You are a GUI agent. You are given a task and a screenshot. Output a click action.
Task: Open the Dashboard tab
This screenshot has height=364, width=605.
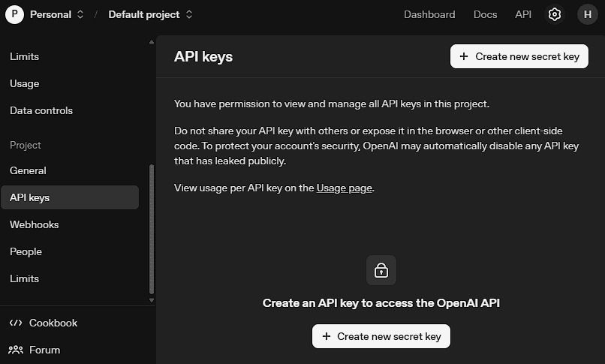[429, 14]
